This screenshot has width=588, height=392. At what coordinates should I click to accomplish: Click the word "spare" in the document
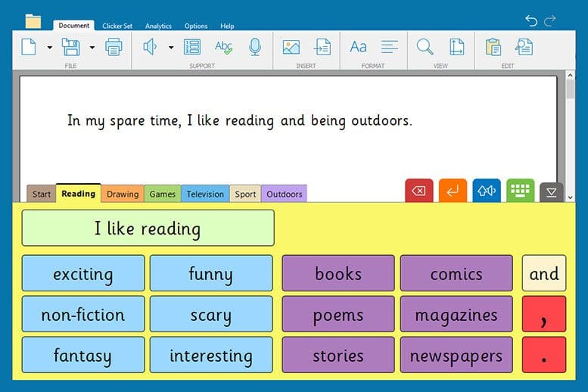coord(127,122)
